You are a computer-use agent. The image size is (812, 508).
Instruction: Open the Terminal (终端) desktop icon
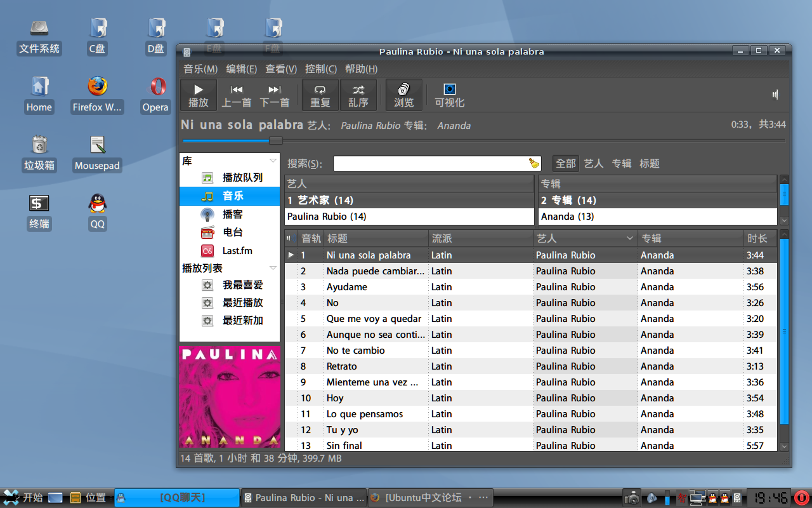39,213
